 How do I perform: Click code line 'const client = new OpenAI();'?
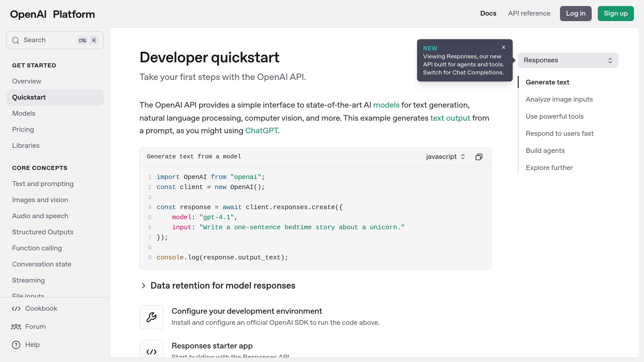click(x=211, y=187)
